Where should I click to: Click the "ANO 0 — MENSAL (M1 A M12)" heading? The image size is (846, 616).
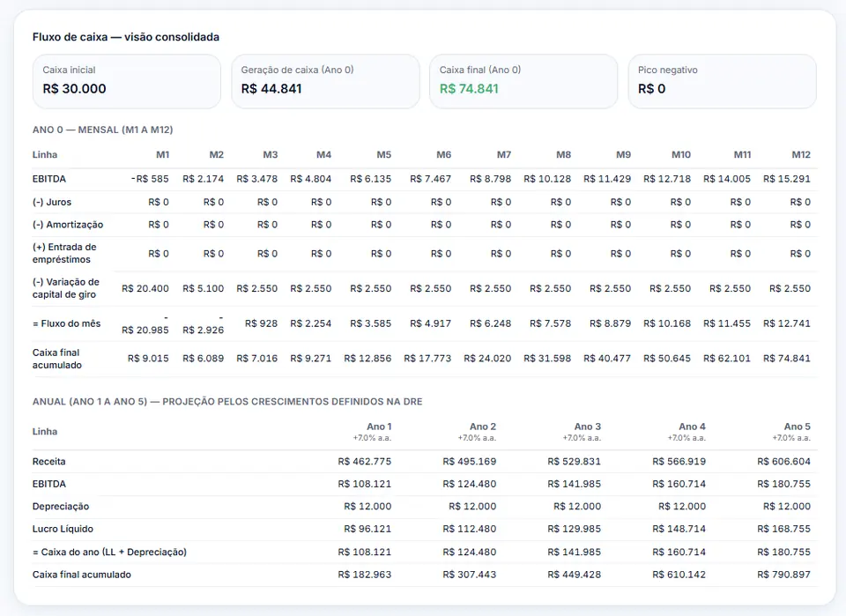[102, 130]
